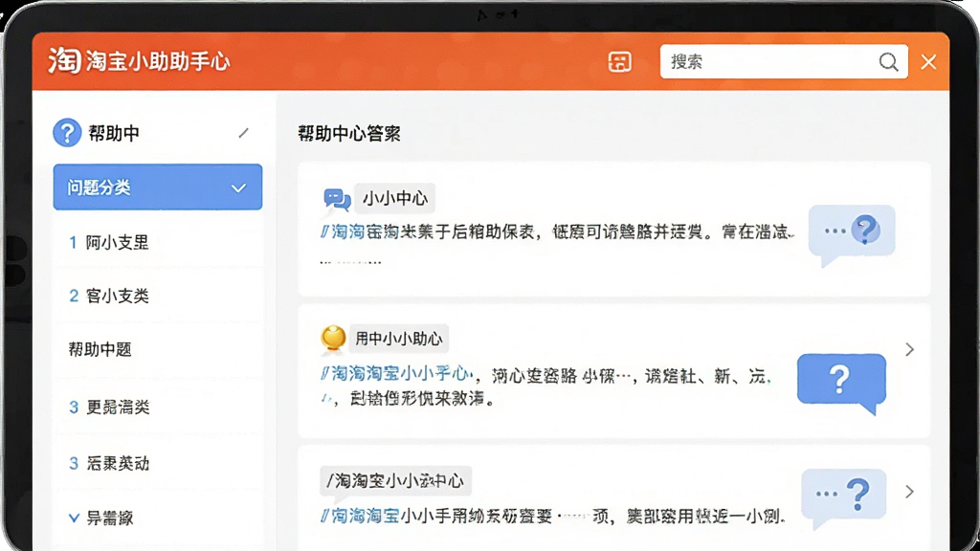The width and height of the screenshot is (980, 551).
Task: Click the magnifier search icon
Action: 888,62
